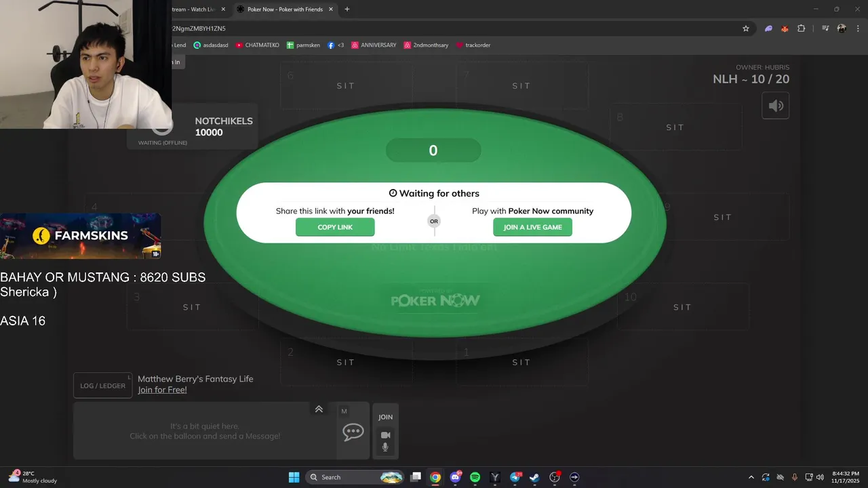Sit at seat 9
This screenshot has width=868, height=488.
click(723, 217)
